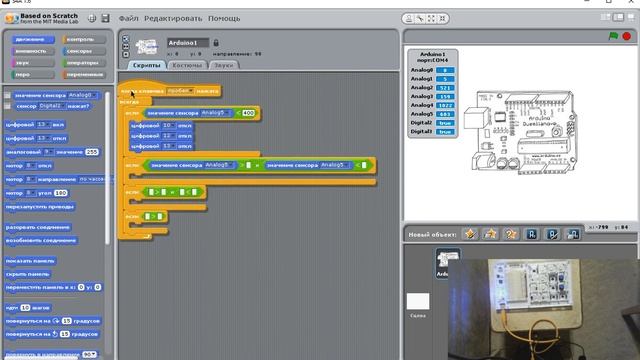Click the возобновить соединение block
Viewport: 640px width, 360px height.
click(x=41, y=240)
